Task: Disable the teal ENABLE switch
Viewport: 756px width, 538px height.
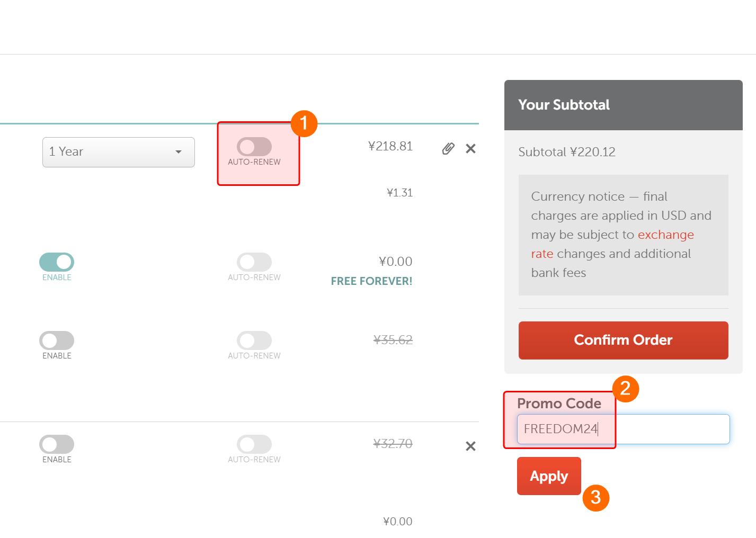Action: pyautogui.click(x=57, y=262)
